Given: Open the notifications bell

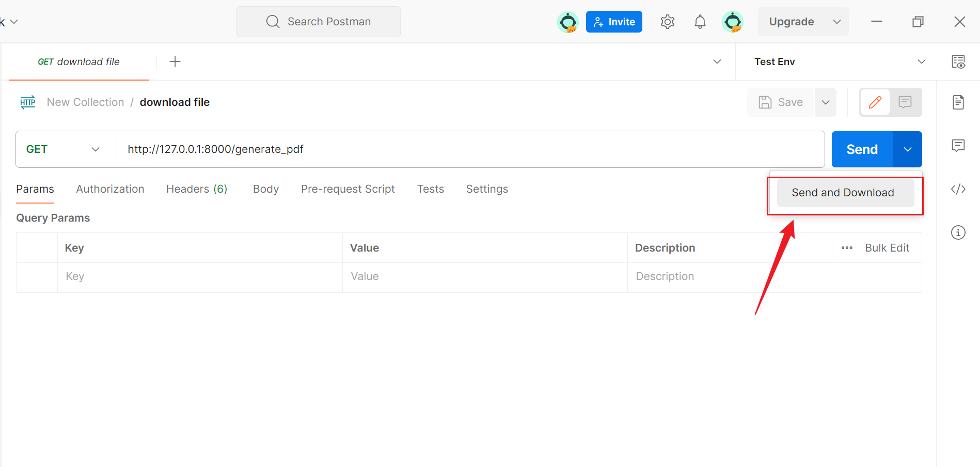Looking at the screenshot, I should [700, 22].
